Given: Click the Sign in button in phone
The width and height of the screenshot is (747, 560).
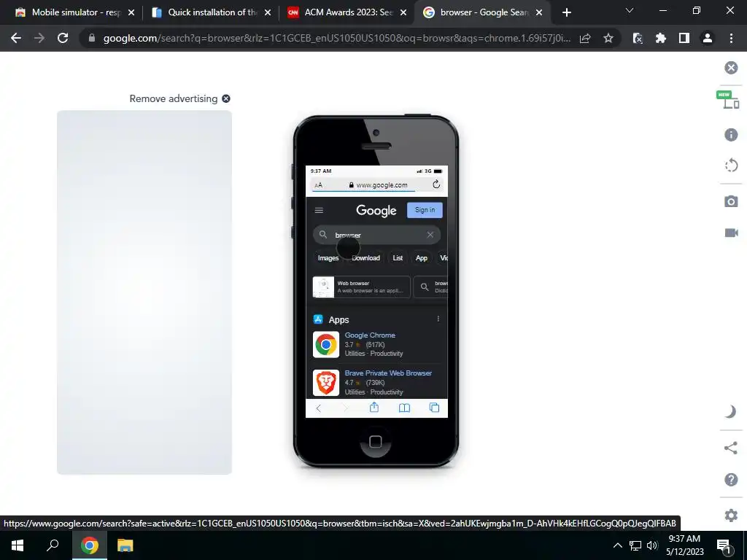Looking at the screenshot, I should (425, 210).
